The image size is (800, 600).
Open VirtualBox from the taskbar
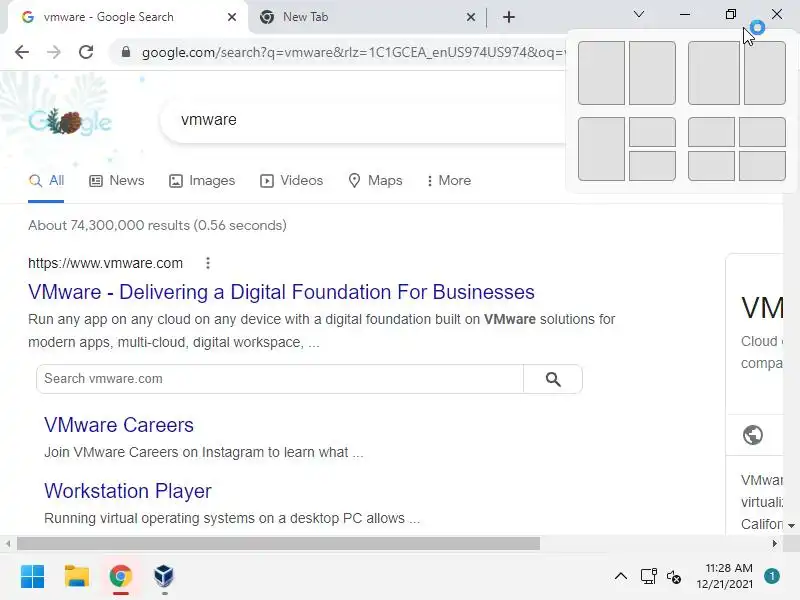(164, 577)
